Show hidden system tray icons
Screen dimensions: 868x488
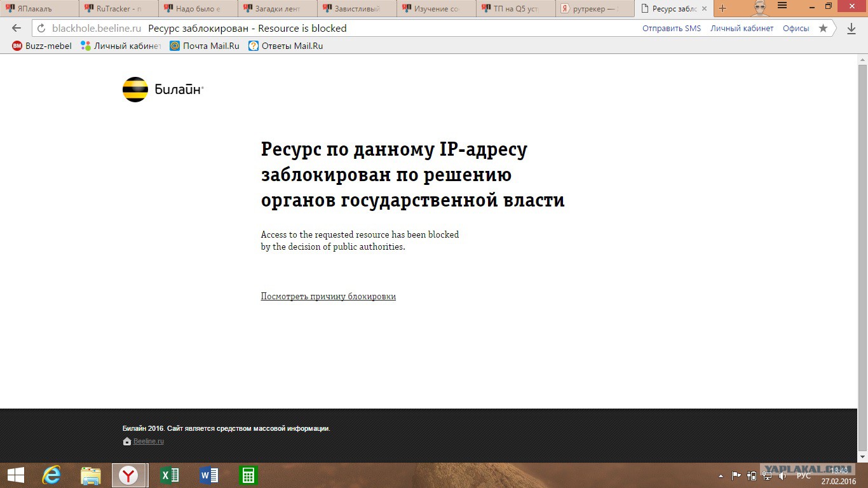coord(721,475)
